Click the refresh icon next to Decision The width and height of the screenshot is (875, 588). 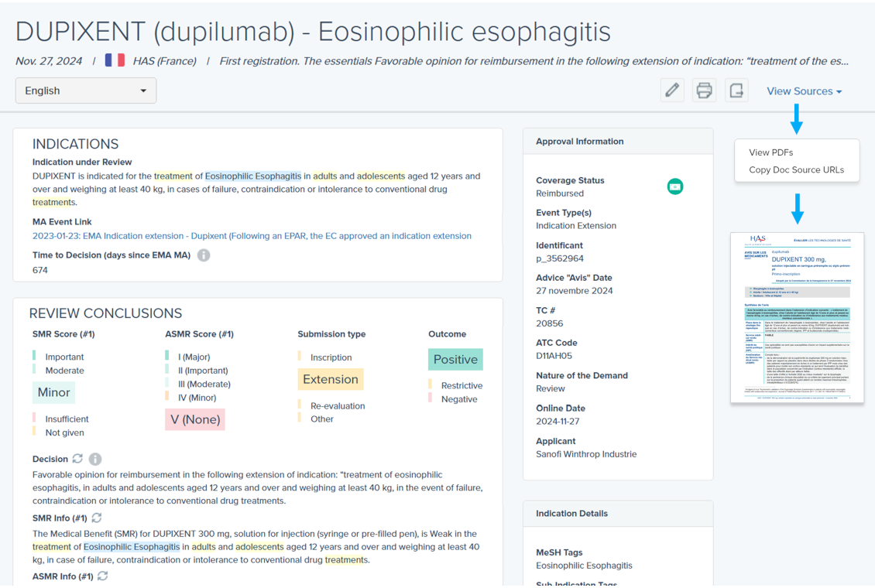77,459
